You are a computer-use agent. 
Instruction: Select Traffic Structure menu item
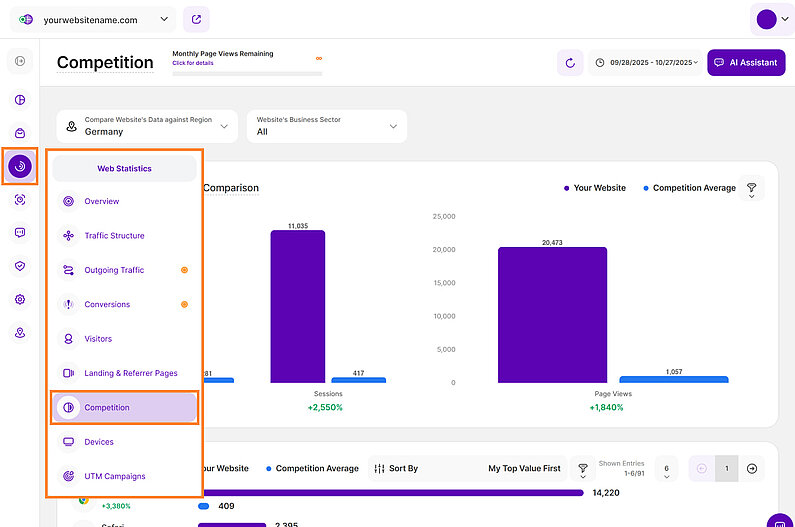tap(114, 236)
